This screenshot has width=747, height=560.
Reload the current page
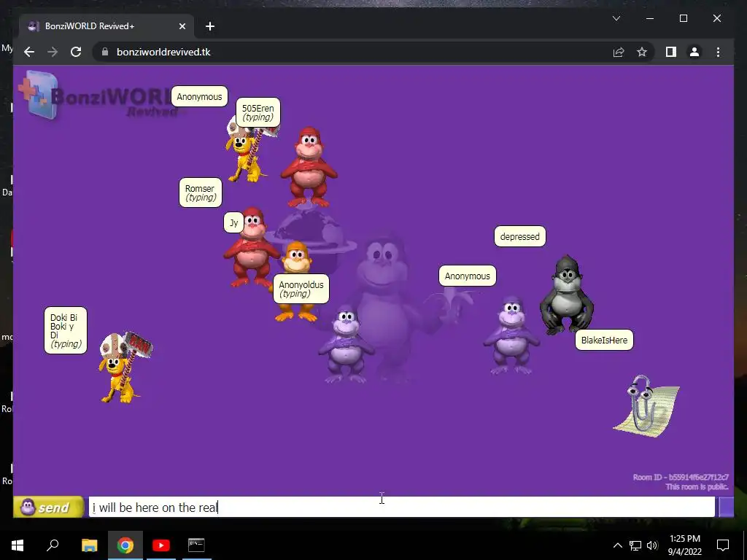tap(76, 52)
